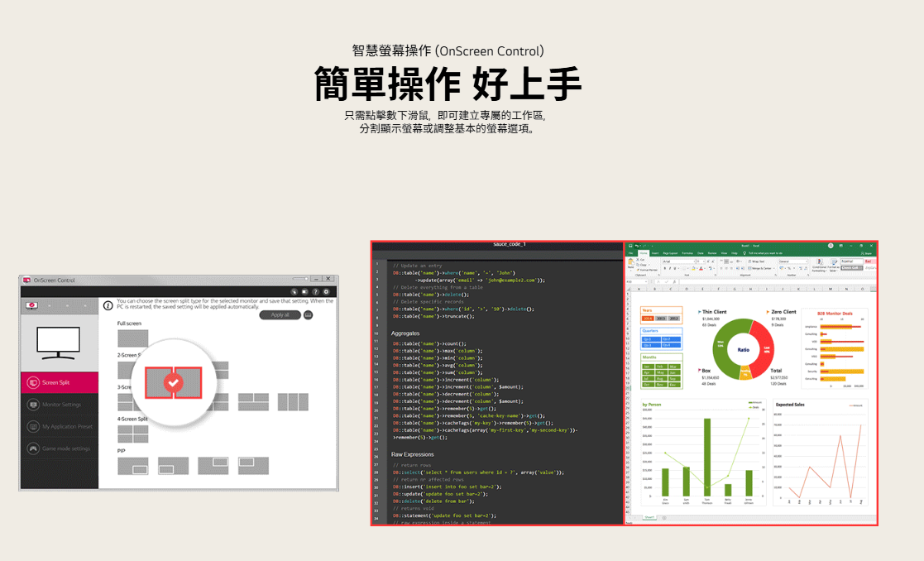Open Game mode settings in sidebar
The image size is (924, 561).
(65, 448)
